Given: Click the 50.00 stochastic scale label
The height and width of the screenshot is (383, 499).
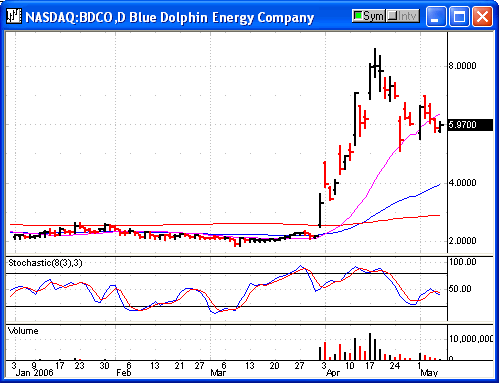Looking at the screenshot, I should click(460, 289).
